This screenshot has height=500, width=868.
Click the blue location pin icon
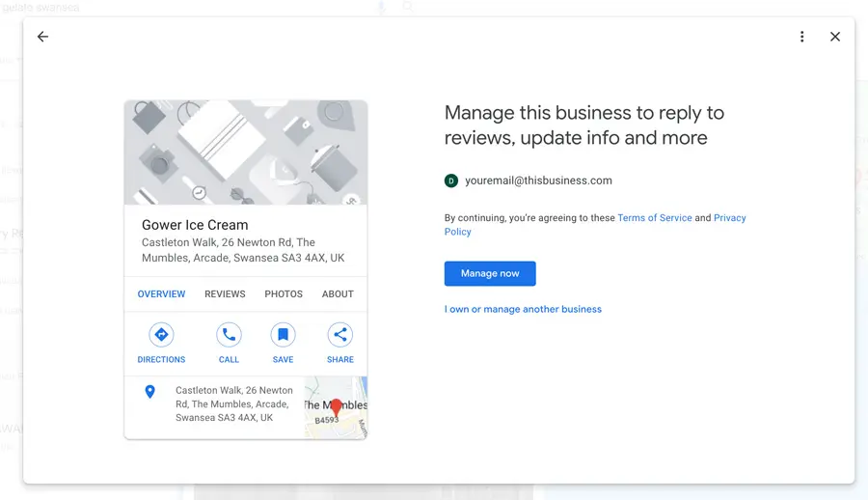(x=149, y=392)
